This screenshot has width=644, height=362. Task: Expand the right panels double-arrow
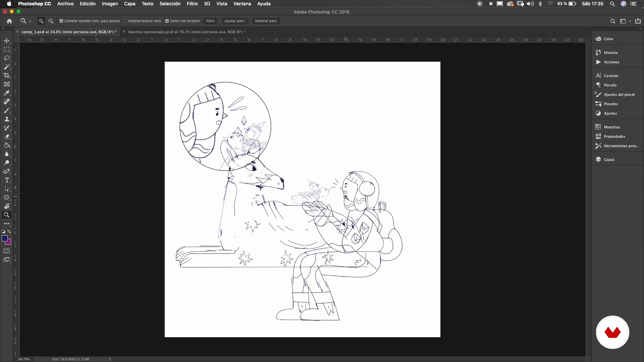640,29
